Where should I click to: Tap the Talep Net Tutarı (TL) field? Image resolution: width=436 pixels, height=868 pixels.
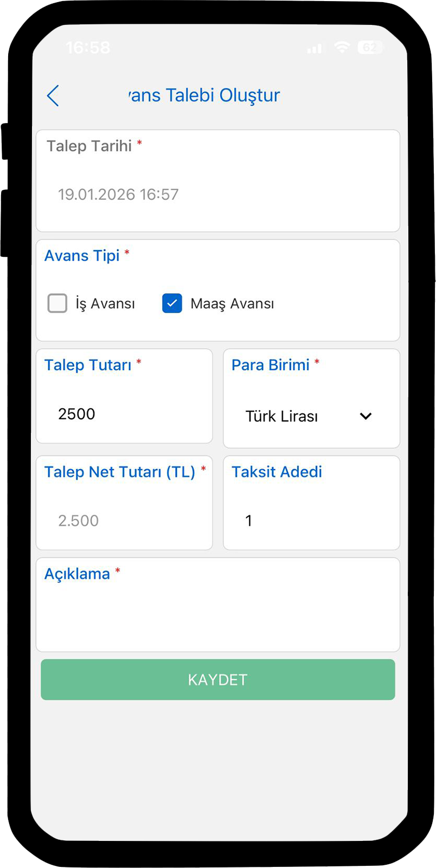tap(124, 521)
